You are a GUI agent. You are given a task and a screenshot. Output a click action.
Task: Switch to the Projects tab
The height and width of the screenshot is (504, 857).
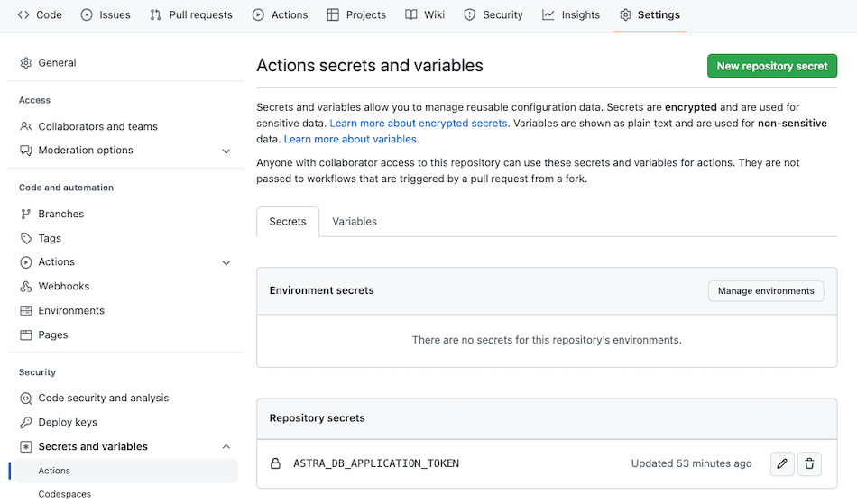pyautogui.click(x=356, y=14)
